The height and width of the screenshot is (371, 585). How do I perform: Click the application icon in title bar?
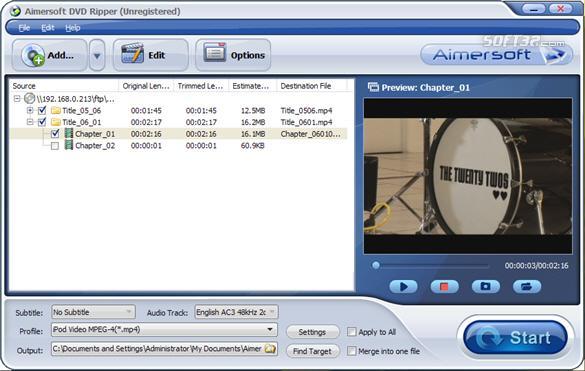15,11
